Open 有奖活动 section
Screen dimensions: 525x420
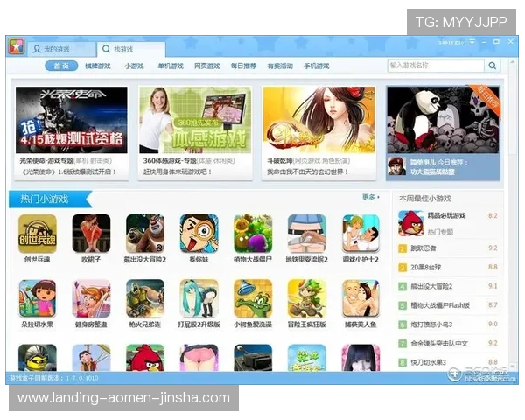click(x=280, y=66)
